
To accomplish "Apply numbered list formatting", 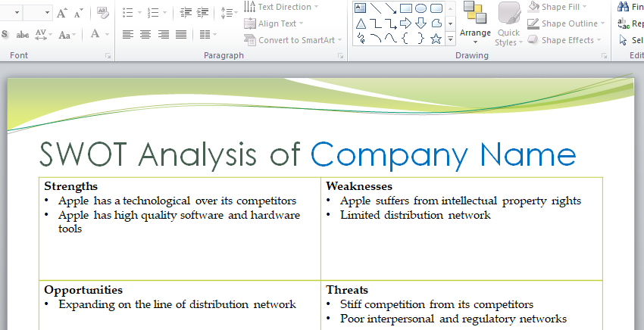I will [x=153, y=13].
